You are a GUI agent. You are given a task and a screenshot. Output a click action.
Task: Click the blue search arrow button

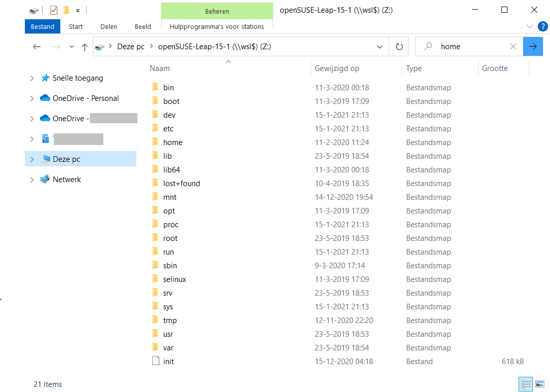pos(533,46)
